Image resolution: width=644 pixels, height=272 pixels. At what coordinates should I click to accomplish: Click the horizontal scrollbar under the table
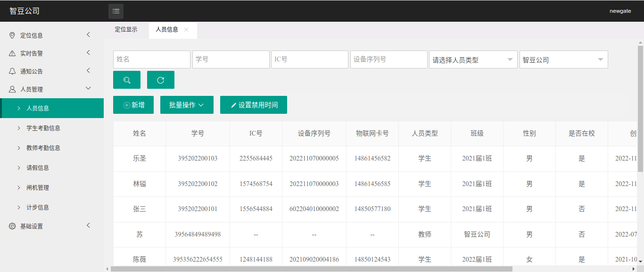(x=311, y=269)
